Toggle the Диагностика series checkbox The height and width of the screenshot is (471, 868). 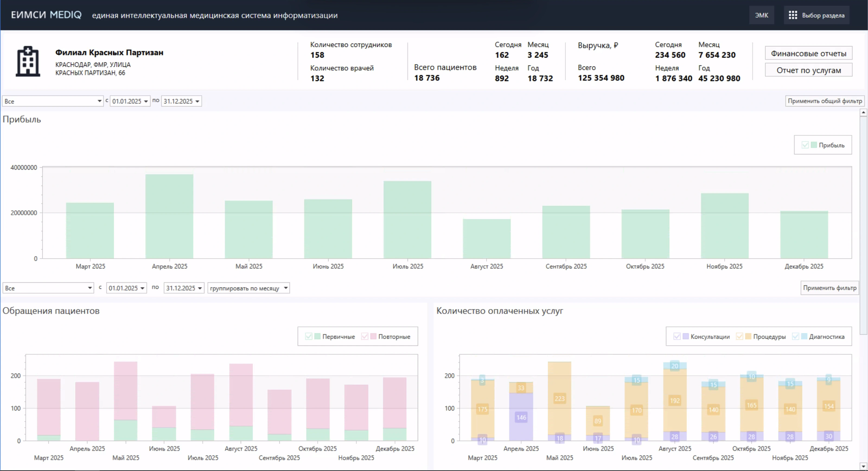click(795, 336)
